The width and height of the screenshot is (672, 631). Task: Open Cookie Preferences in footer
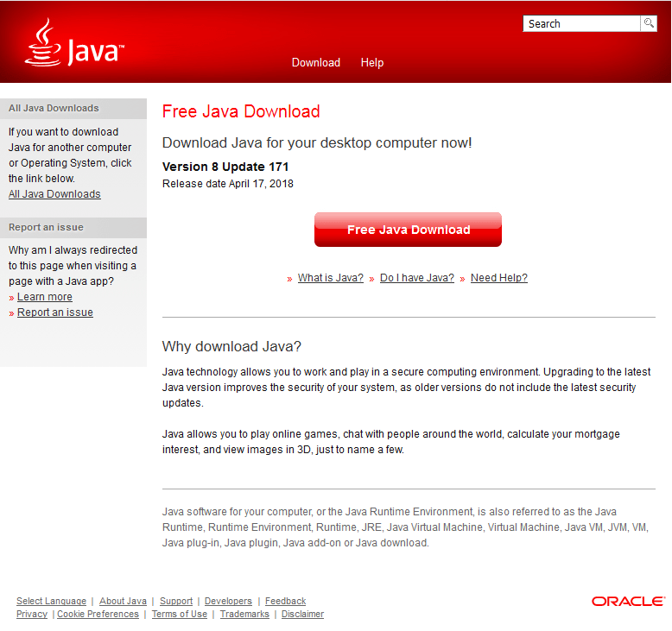click(98, 614)
